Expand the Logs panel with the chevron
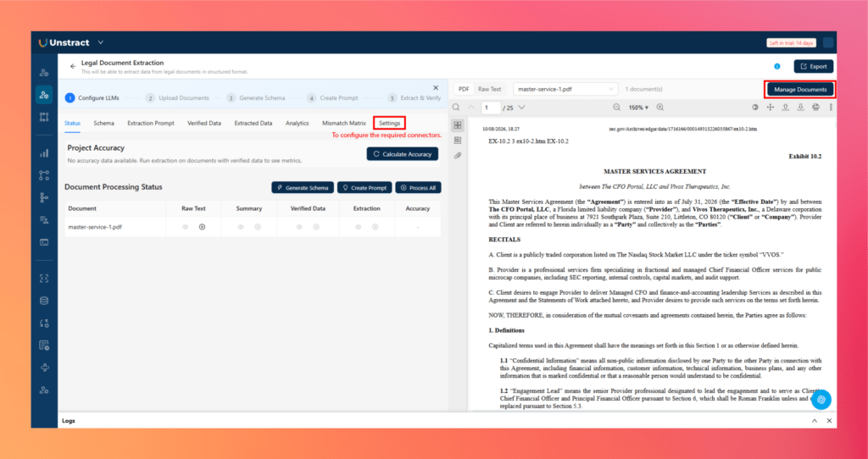 pyautogui.click(x=815, y=421)
